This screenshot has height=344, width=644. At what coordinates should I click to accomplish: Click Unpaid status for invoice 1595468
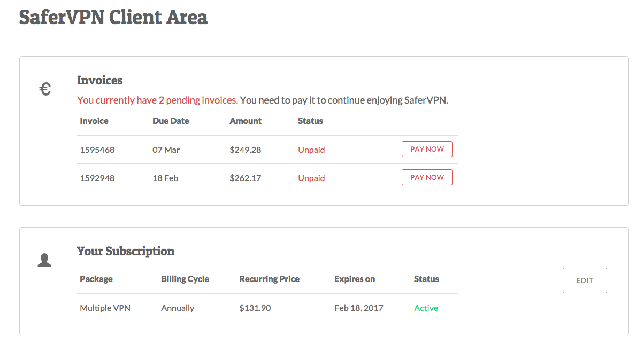click(x=311, y=150)
